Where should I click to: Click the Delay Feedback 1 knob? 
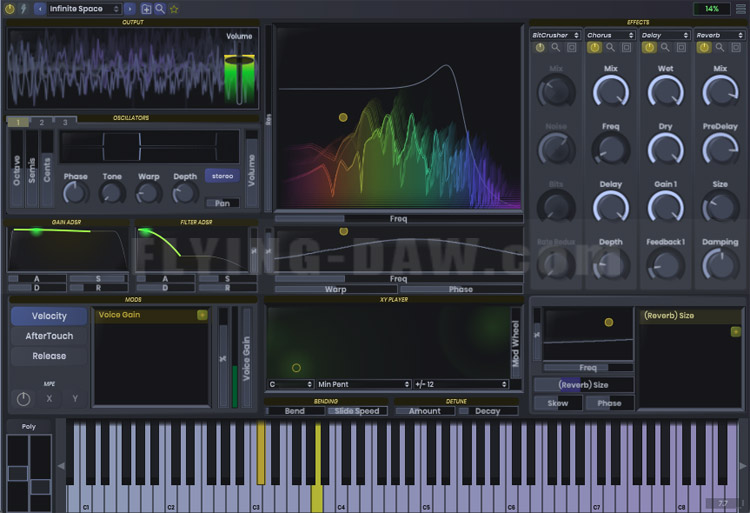click(665, 265)
